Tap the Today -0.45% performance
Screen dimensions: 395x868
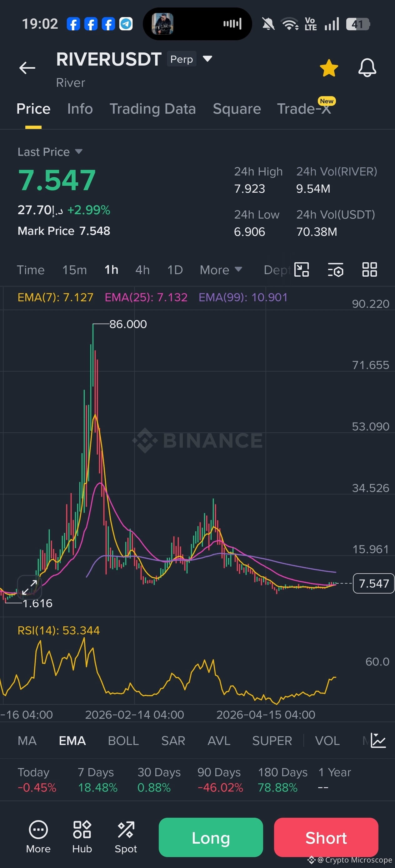point(37,780)
